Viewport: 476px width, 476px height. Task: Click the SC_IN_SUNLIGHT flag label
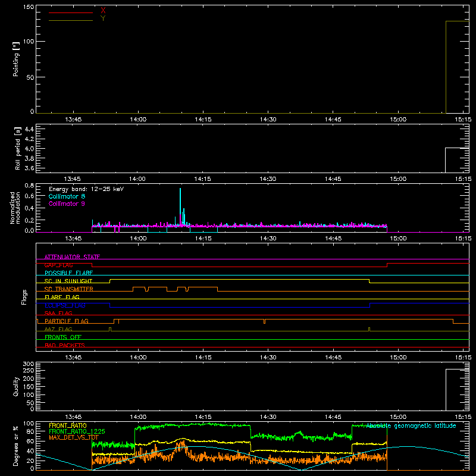(x=68, y=281)
